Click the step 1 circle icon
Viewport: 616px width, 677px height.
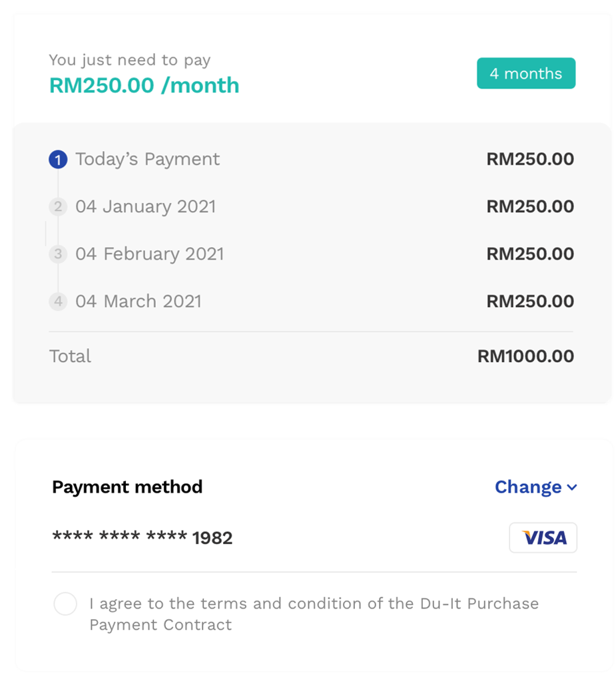pyautogui.click(x=59, y=160)
